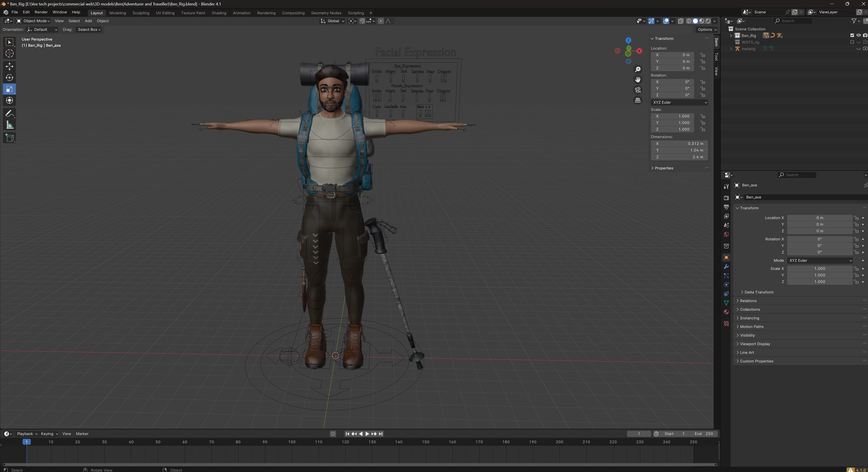Switch to material preview shading
This screenshot has width=868, height=472.
(x=702, y=21)
